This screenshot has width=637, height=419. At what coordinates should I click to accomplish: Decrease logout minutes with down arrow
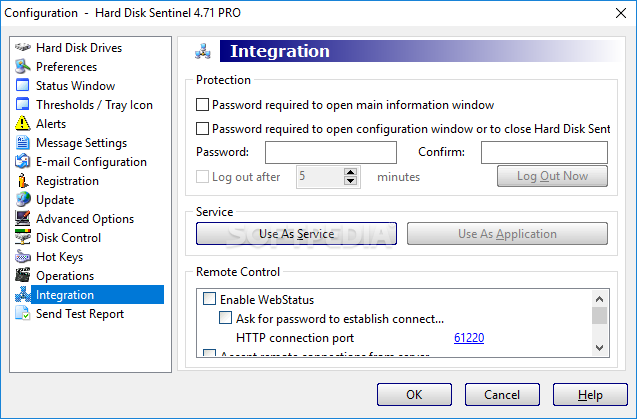(x=351, y=181)
